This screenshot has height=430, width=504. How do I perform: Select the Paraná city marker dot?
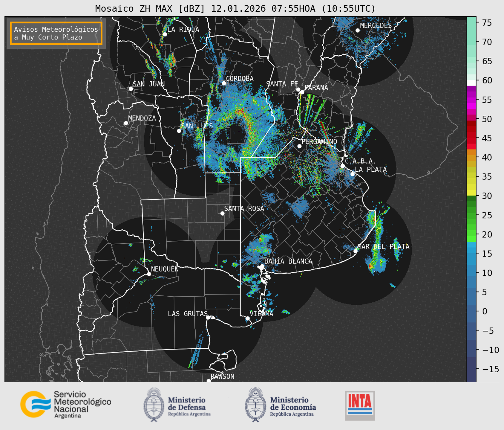(302, 92)
